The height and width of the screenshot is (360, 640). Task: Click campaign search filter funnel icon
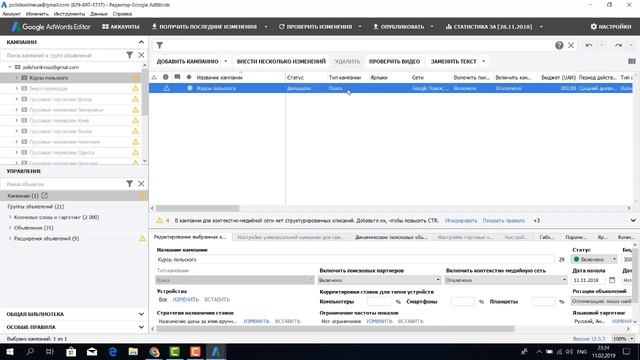(129, 55)
